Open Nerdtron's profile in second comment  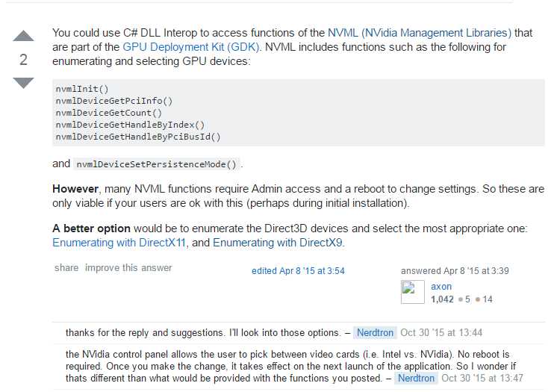416,378
